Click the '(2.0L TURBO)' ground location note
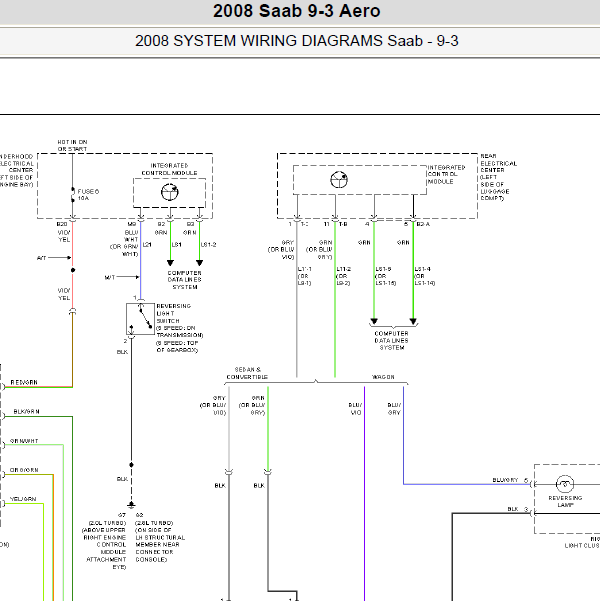Image resolution: width=600 pixels, height=601 pixels. (x=107, y=523)
